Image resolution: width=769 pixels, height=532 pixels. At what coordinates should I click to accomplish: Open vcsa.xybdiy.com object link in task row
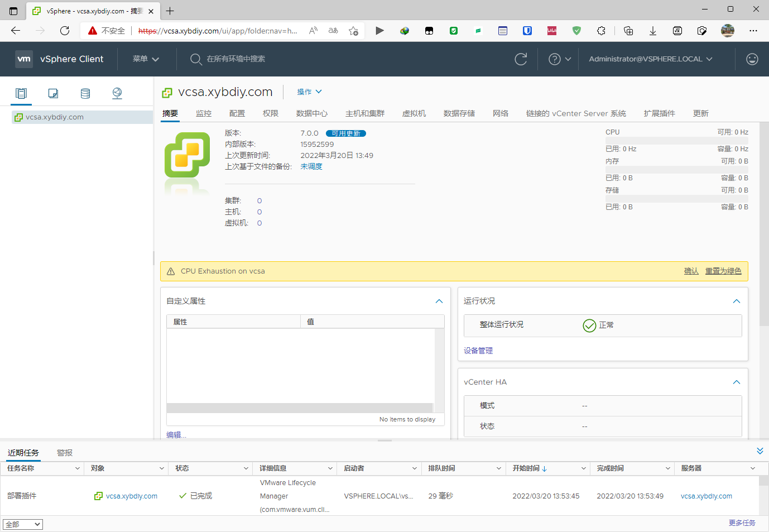coord(132,496)
